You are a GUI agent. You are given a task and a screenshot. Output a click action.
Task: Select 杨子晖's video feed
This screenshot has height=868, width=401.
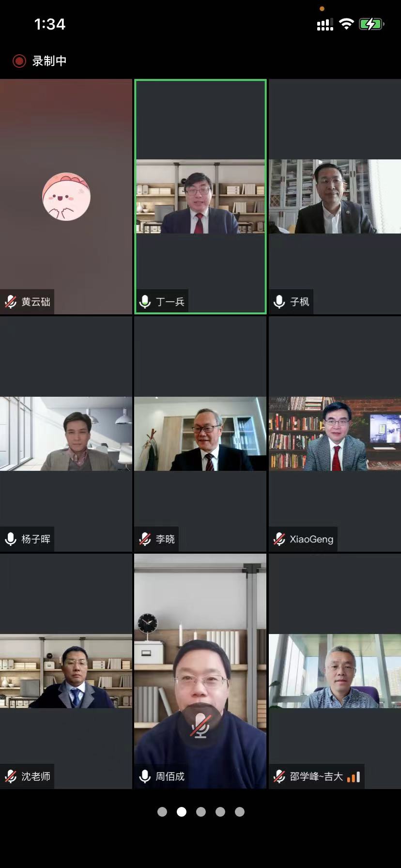[x=66, y=434]
